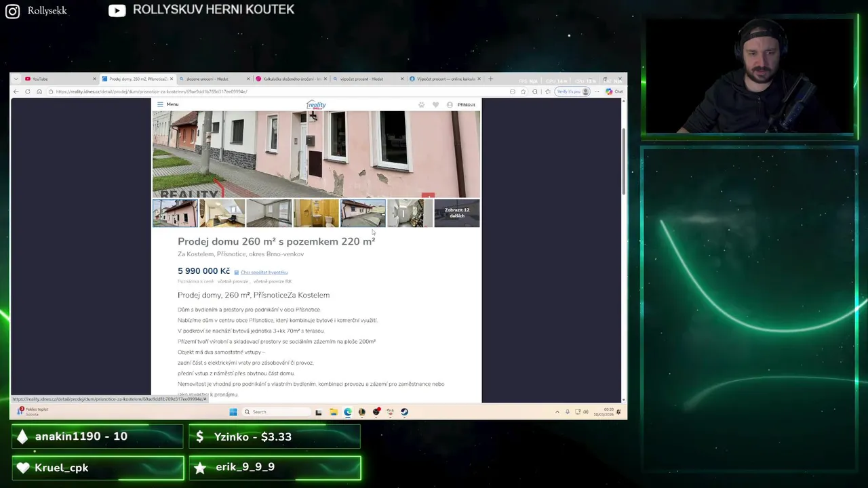Open the hamburger Menu icon on reality site
Image resolution: width=868 pixels, height=488 pixels.
click(x=160, y=104)
